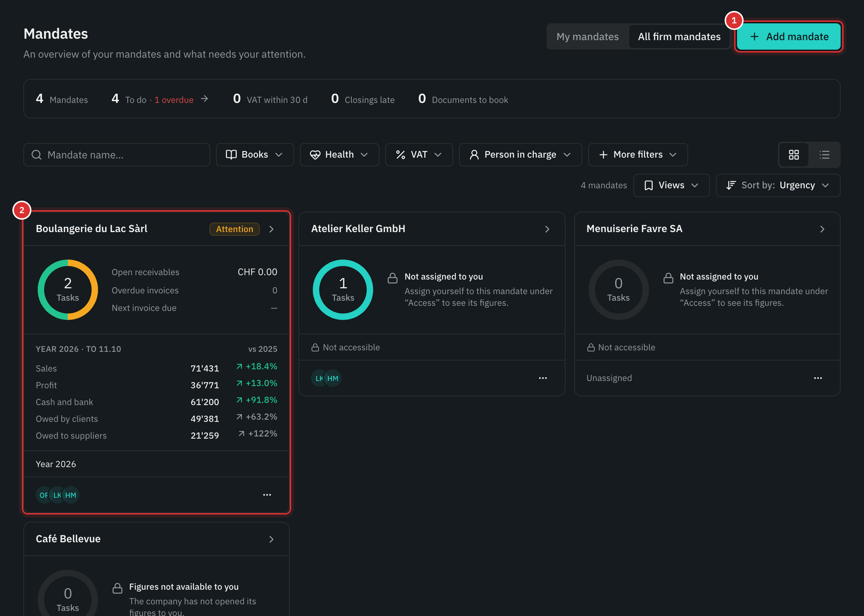864x616 pixels.
Task: Open more options on Boulangerie du Lac card
Action: click(x=267, y=495)
